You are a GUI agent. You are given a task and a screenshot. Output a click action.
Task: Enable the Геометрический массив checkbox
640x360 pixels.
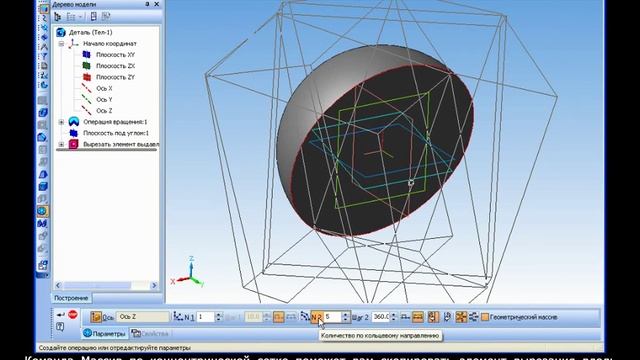coord(484,317)
